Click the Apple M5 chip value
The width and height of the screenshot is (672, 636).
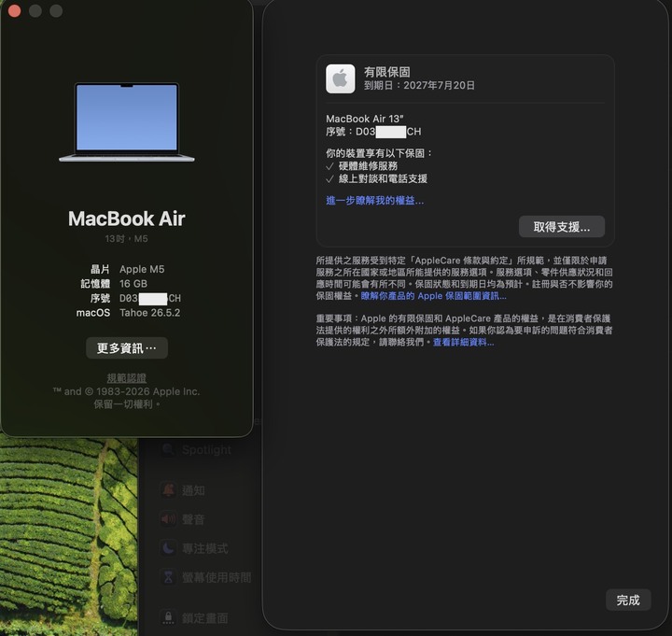142,269
